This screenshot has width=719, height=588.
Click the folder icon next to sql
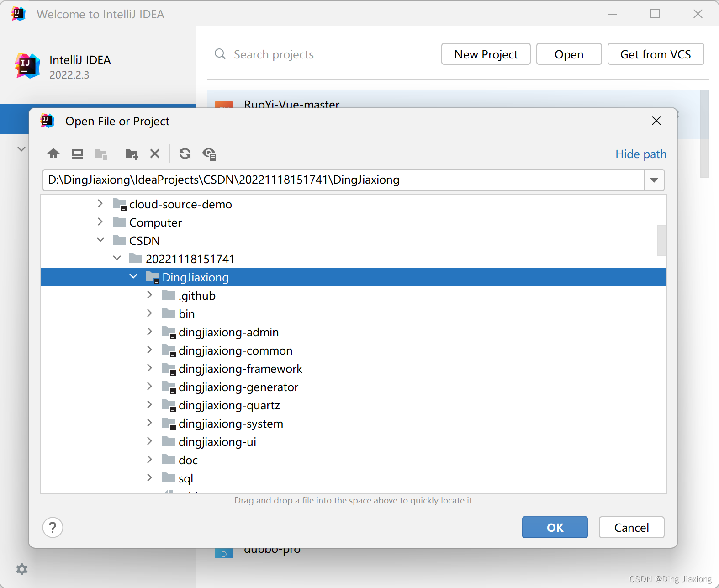click(x=169, y=478)
